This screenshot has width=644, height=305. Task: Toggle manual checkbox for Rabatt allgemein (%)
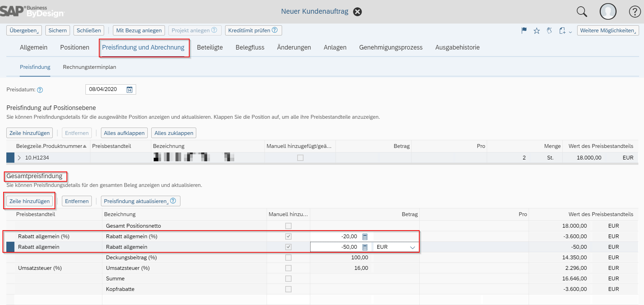pos(288,236)
